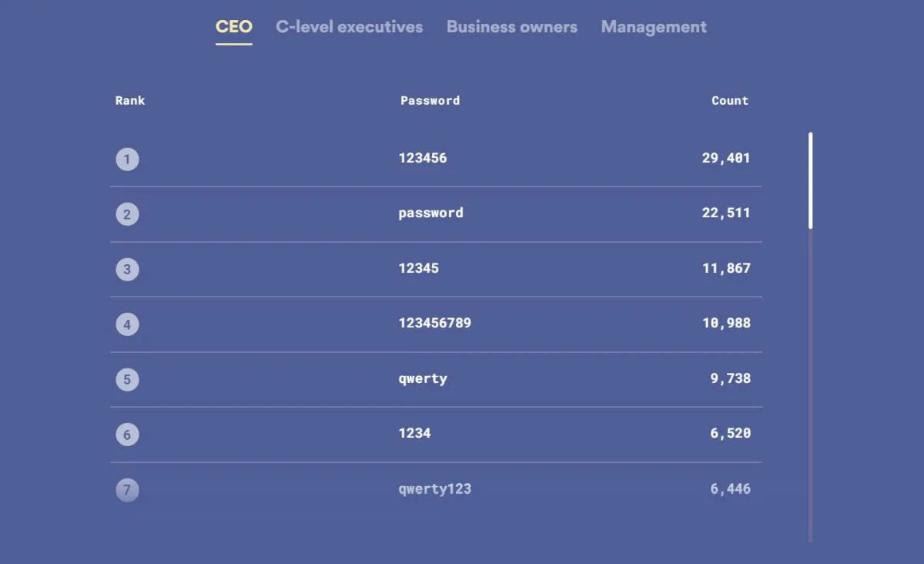The height and width of the screenshot is (564, 924).
Task: Select the rank 7 badge
Action: point(127,488)
